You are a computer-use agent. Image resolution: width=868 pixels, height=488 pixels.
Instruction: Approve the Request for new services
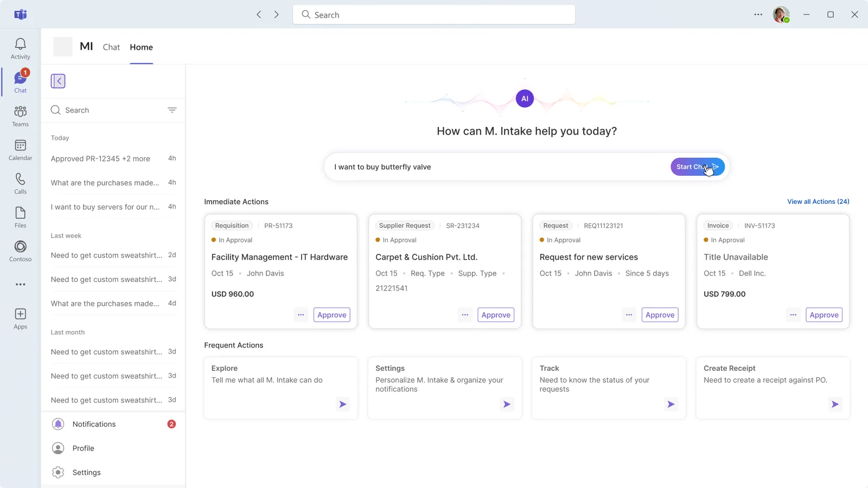(660, 315)
